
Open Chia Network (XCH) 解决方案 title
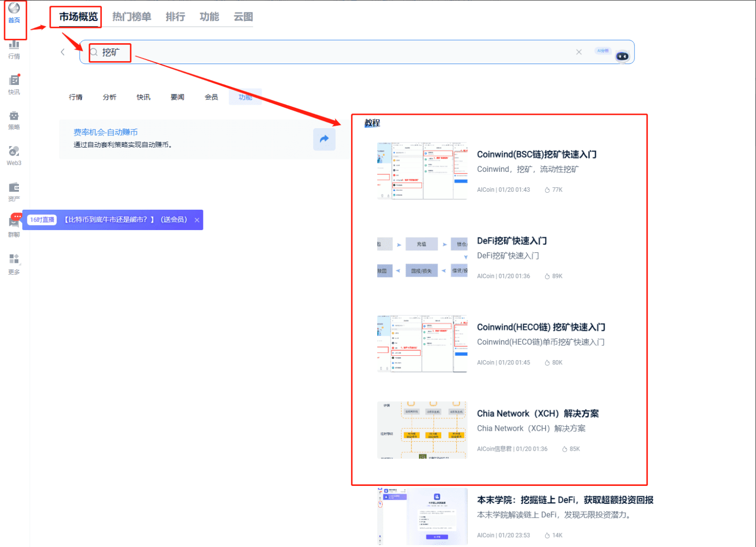click(x=538, y=414)
